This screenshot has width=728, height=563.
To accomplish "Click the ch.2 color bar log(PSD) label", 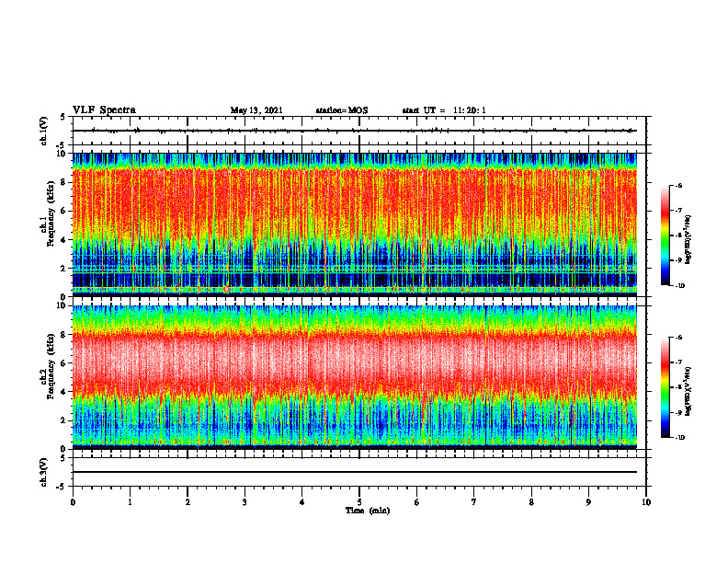I will 688,391.
